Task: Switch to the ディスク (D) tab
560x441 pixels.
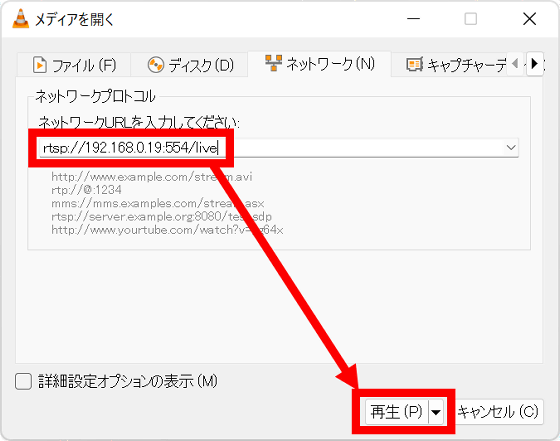Action: point(190,65)
